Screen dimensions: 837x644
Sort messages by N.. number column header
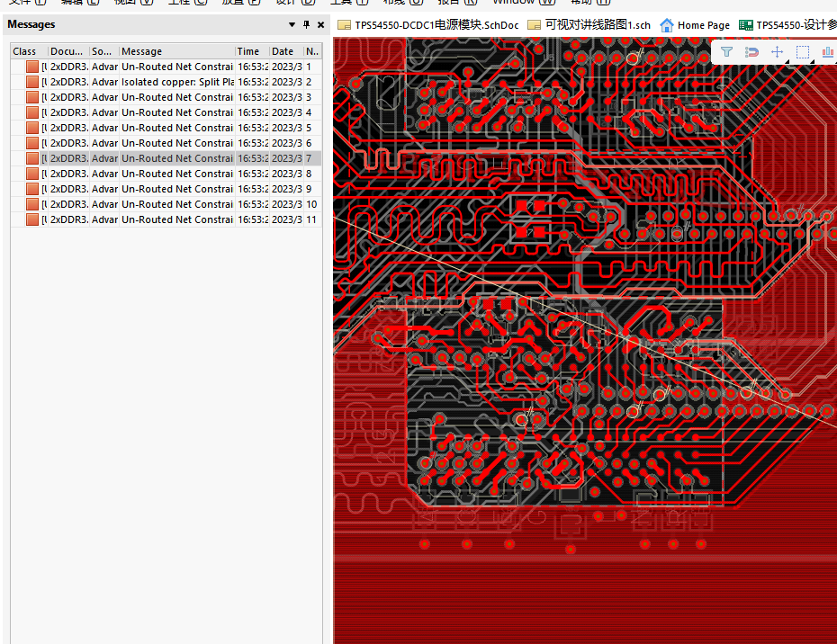tap(313, 51)
